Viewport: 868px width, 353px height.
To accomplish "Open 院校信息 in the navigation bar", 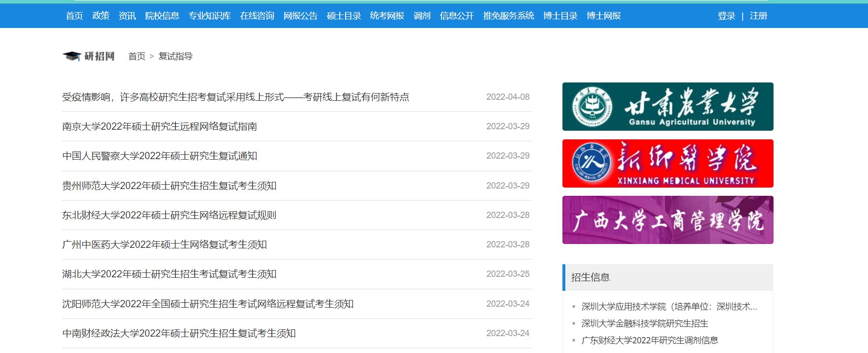I will (x=162, y=16).
